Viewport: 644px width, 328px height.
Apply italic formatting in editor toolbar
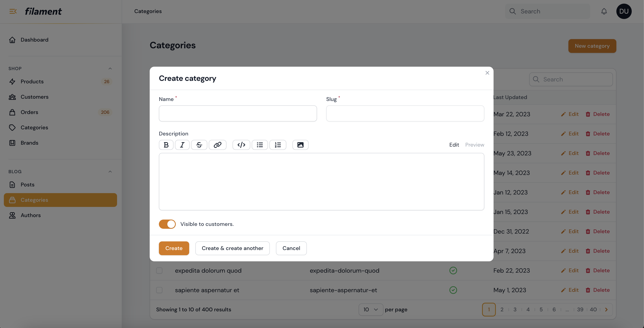[x=182, y=145]
